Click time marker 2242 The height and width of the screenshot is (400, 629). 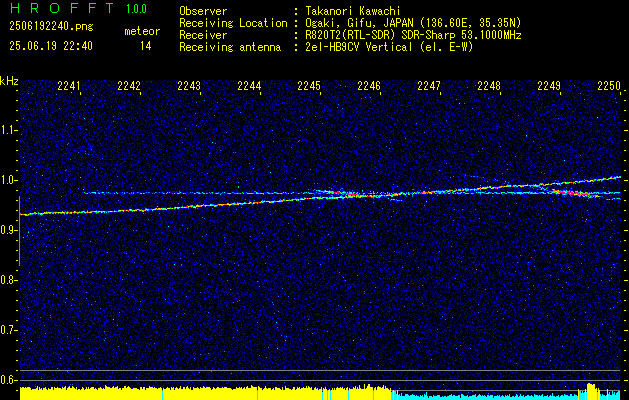[129, 85]
